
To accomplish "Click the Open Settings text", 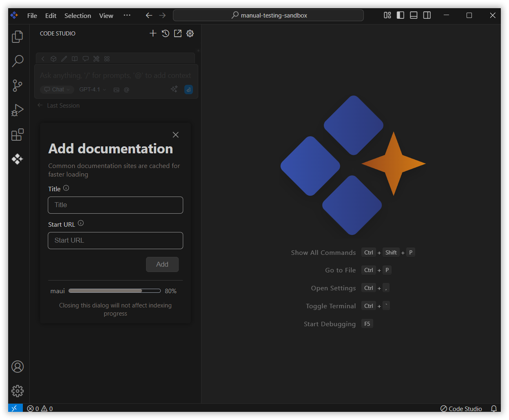I will tap(334, 288).
